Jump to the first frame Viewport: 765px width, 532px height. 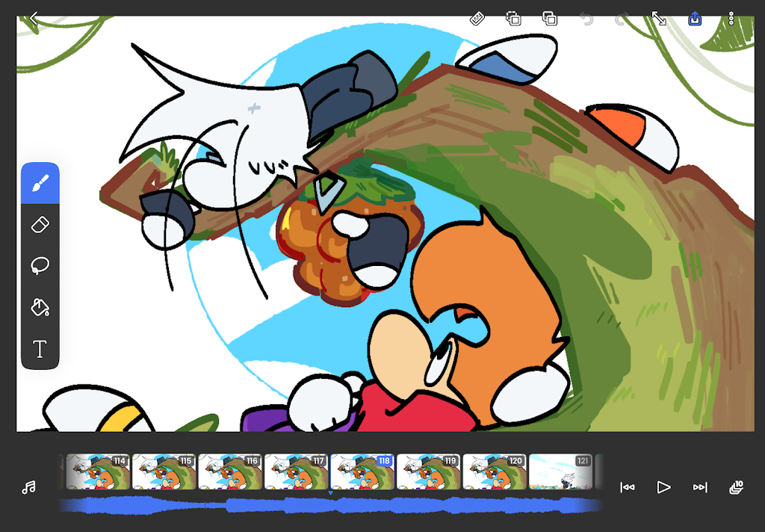628,487
